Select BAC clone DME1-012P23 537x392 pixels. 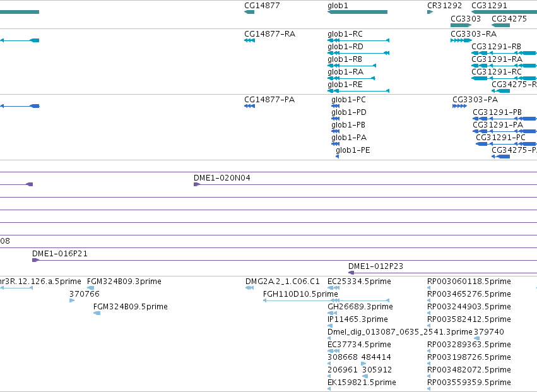(x=375, y=266)
